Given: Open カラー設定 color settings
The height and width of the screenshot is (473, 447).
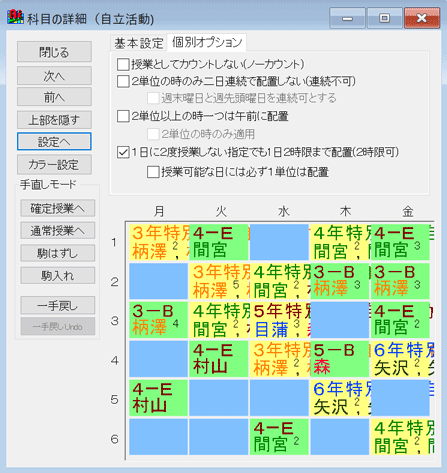Looking at the screenshot, I should coord(54,164).
